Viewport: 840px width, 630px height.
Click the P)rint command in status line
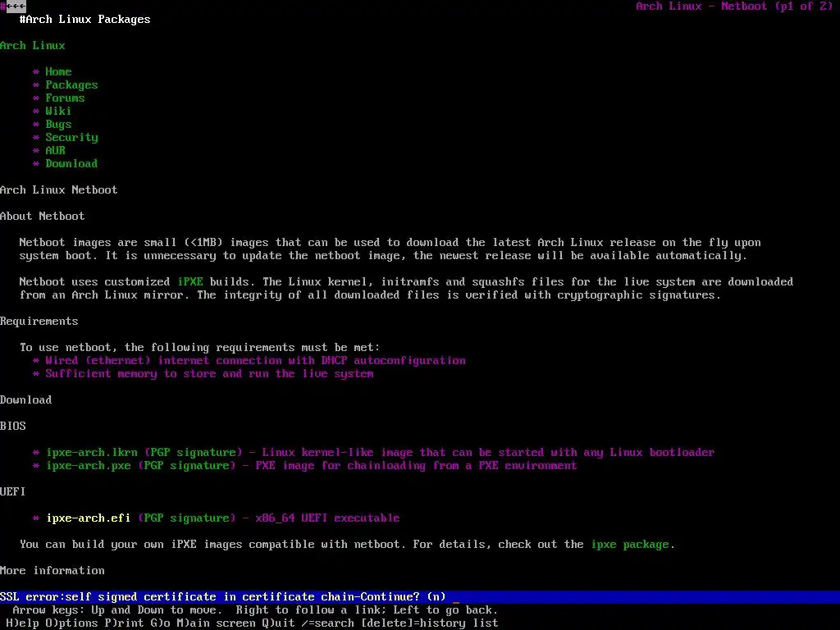pyautogui.click(x=125, y=623)
